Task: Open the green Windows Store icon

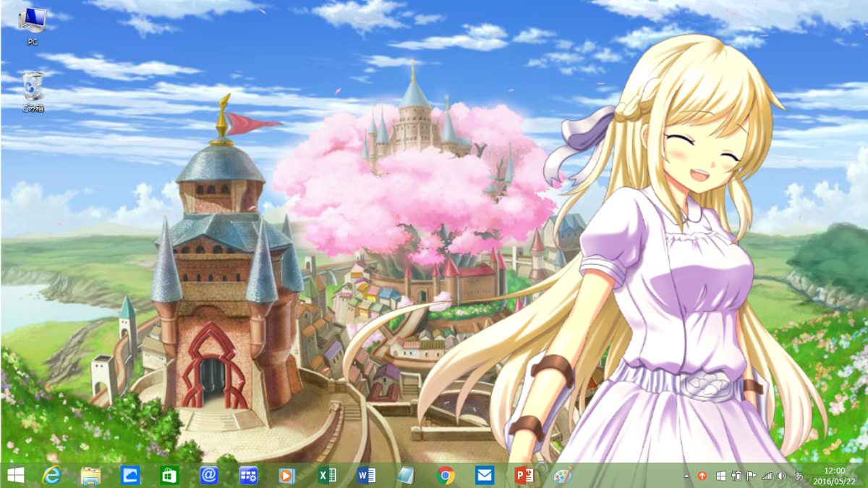Action: click(x=169, y=476)
